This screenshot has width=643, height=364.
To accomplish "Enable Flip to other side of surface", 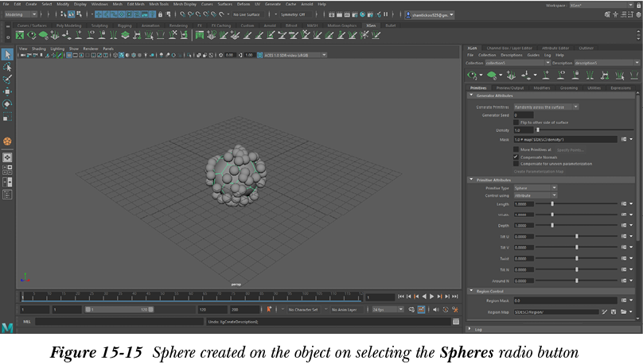I will (516, 122).
